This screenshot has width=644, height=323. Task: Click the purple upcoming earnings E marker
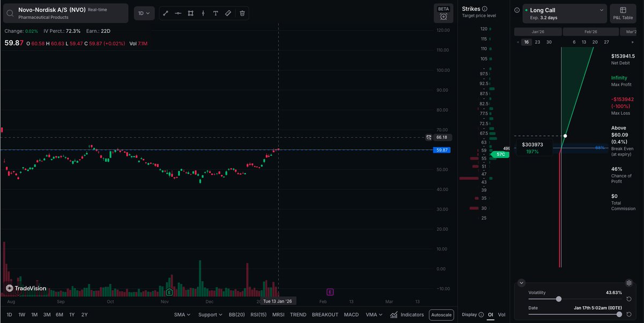point(330,292)
